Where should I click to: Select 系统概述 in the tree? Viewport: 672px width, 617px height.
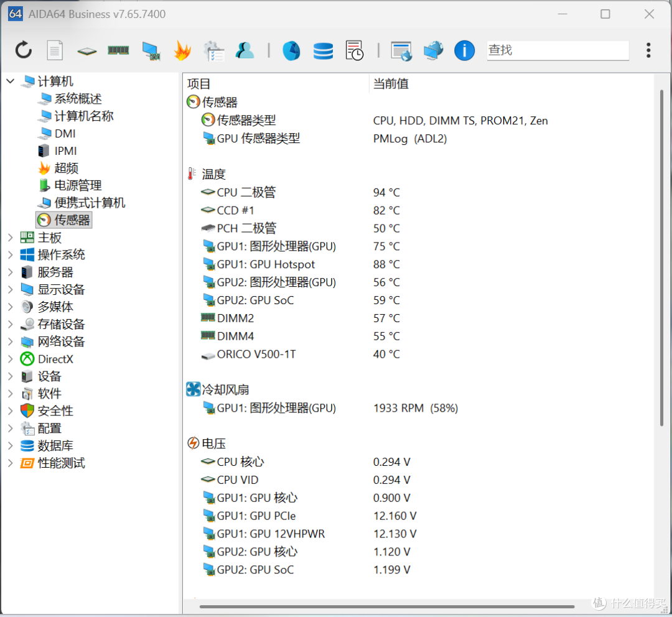tap(70, 99)
